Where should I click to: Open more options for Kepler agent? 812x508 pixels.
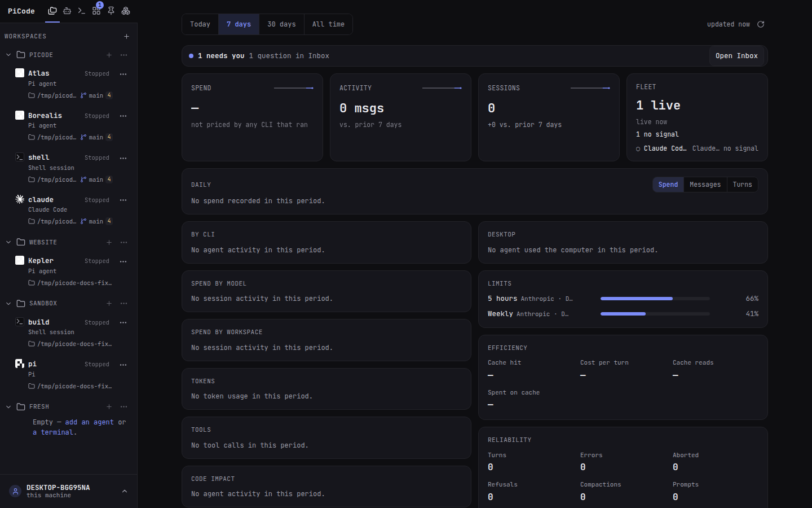click(123, 261)
